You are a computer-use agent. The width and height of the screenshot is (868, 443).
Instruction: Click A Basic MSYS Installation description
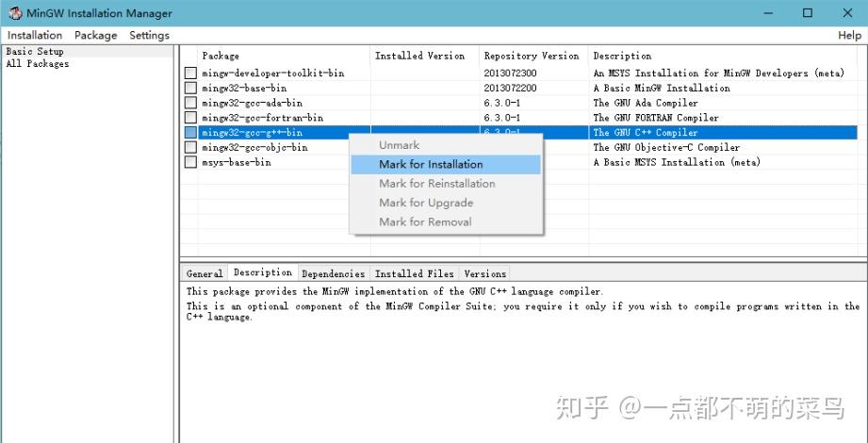coord(677,162)
